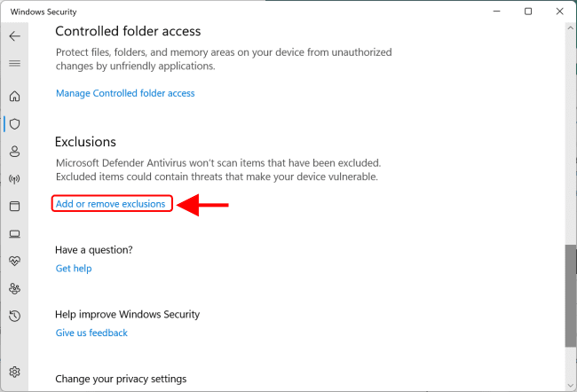This screenshot has height=392, width=577.
Task: Open Protection history clock icon
Action: (14, 316)
